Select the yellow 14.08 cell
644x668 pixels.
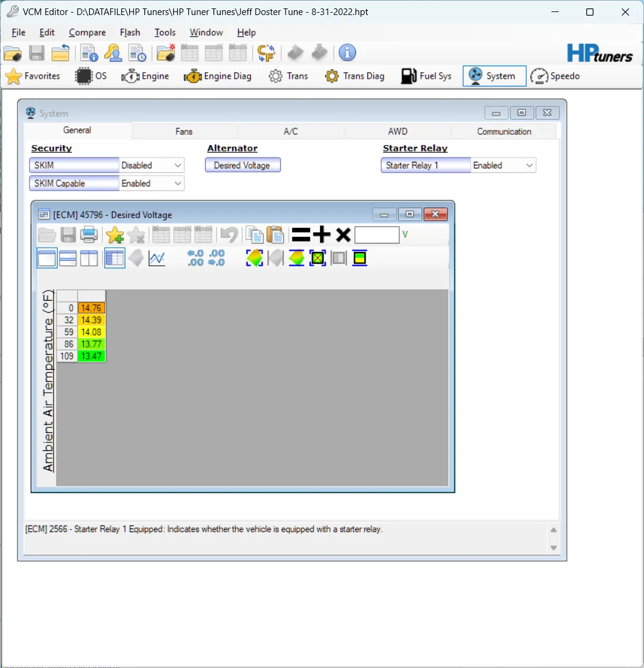click(x=91, y=332)
